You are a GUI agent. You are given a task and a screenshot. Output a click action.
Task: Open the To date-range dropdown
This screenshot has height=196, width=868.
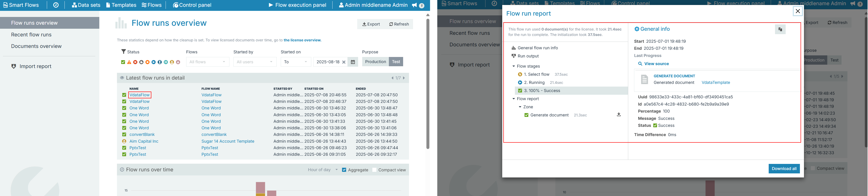(296, 62)
